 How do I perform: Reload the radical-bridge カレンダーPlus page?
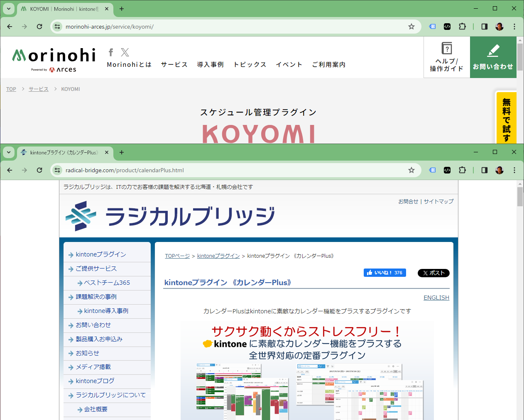coord(39,170)
